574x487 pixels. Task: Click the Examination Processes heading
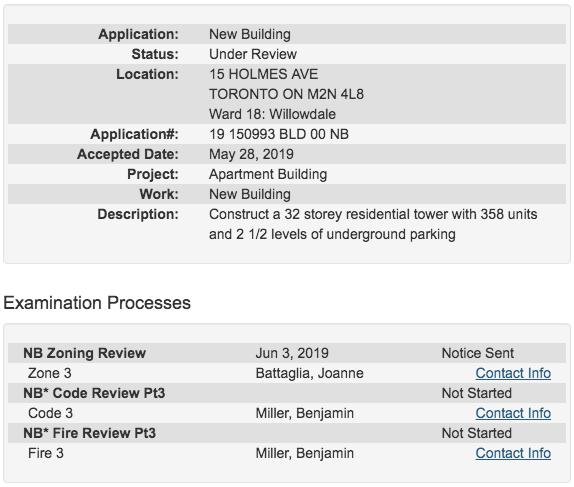[97, 303]
